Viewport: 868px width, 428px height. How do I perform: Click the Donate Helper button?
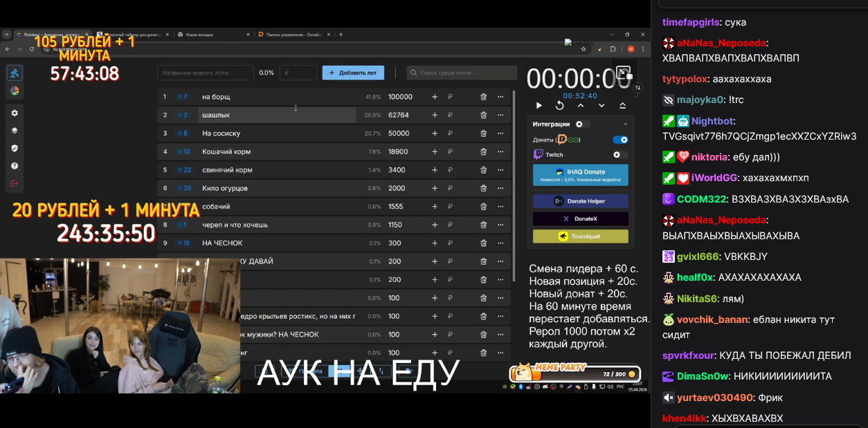click(x=581, y=201)
